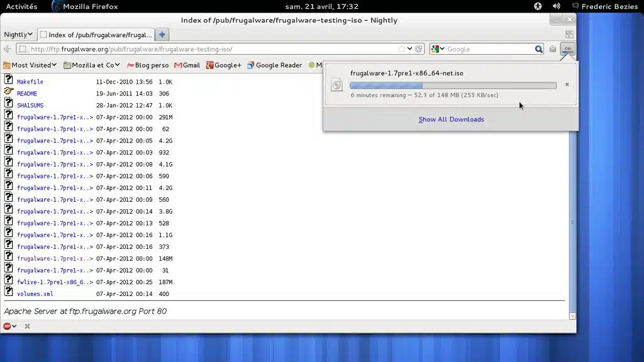The image size is (644, 362).
Task: Open the accessibility menu icon
Action: (x=538, y=6)
